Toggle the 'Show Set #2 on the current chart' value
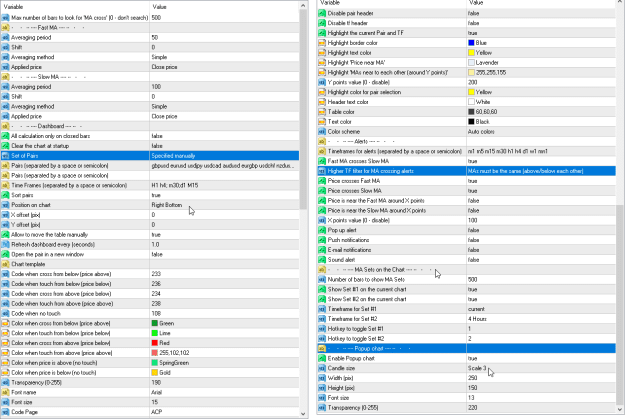 coord(472,299)
